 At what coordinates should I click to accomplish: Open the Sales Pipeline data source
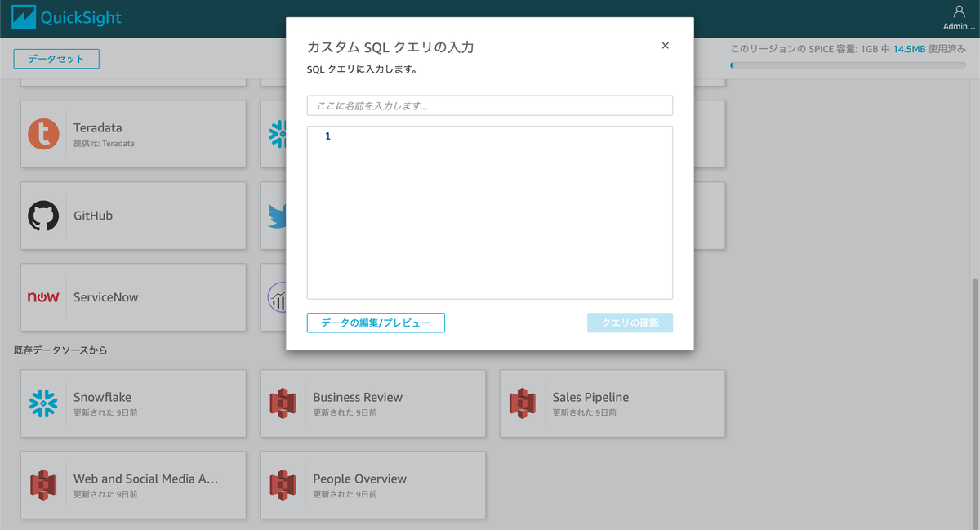[612, 403]
